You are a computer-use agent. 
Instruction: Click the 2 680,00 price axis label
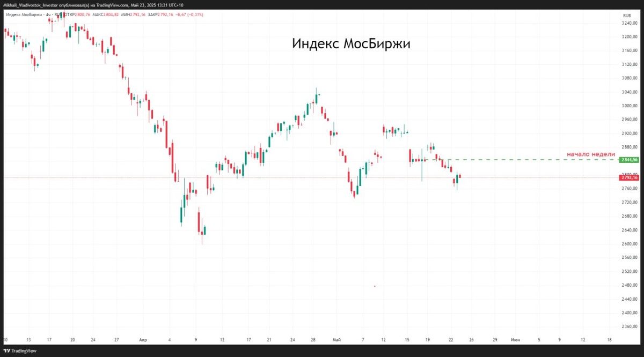[629, 216]
